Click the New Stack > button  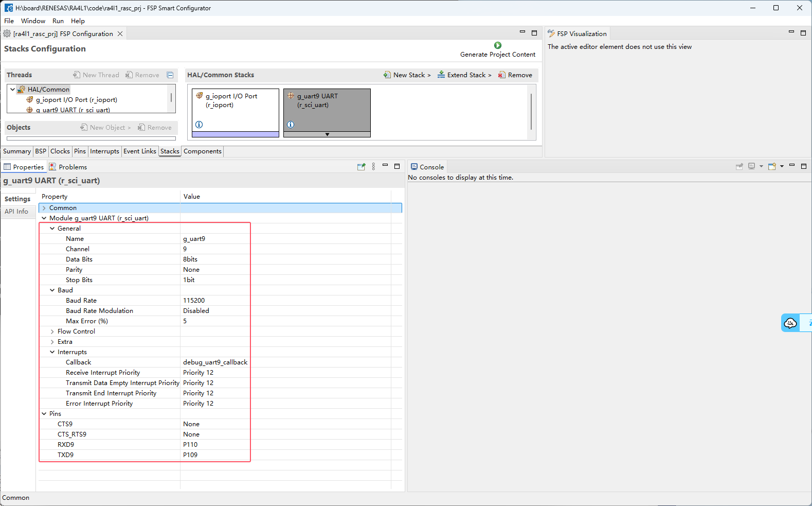pyautogui.click(x=407, y=75)
